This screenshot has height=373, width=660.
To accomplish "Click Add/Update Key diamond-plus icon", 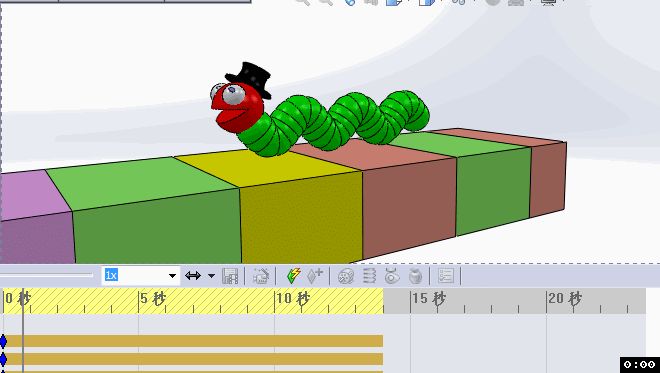I will point(314,276).
